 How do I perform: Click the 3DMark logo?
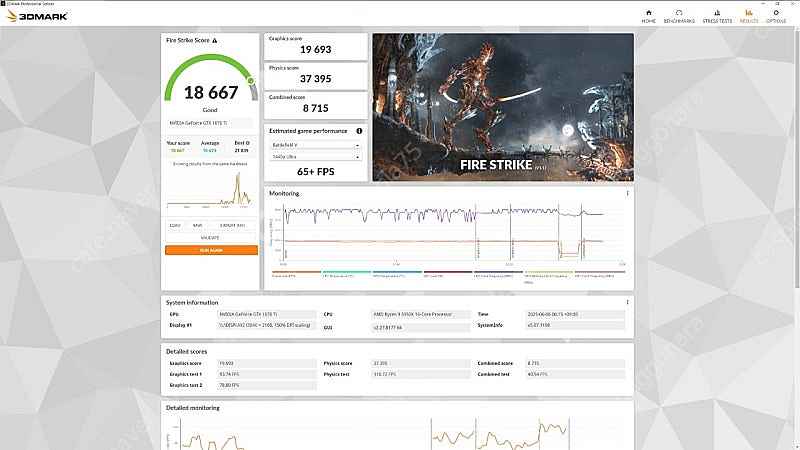pos(37,16)
